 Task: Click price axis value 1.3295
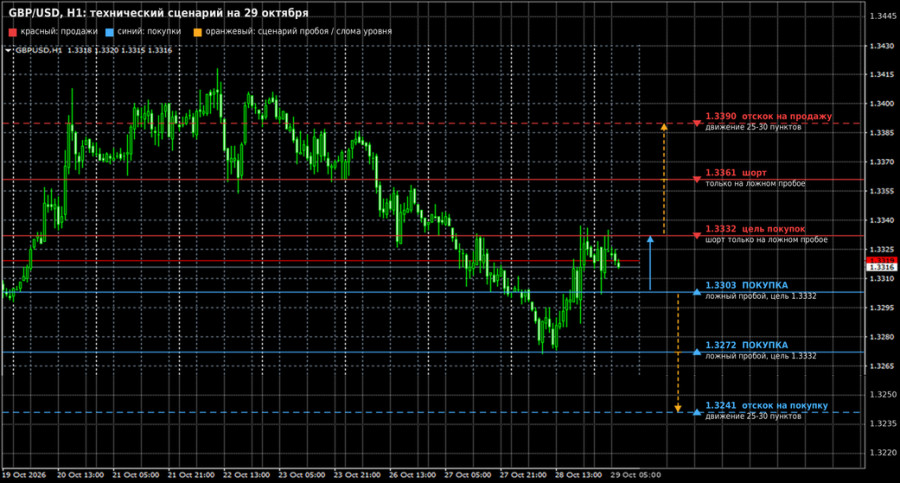882,307
